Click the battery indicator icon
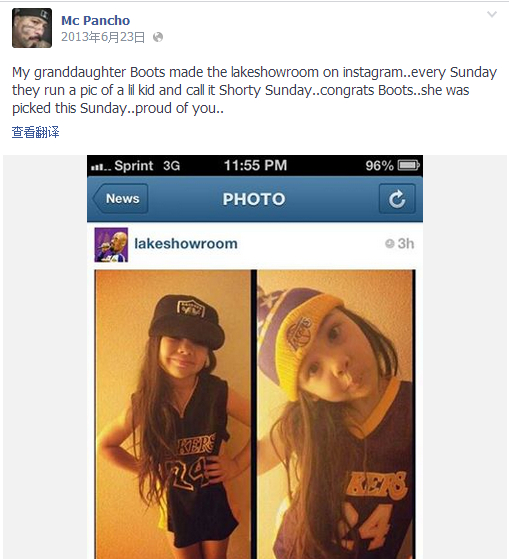 [409, 165]
